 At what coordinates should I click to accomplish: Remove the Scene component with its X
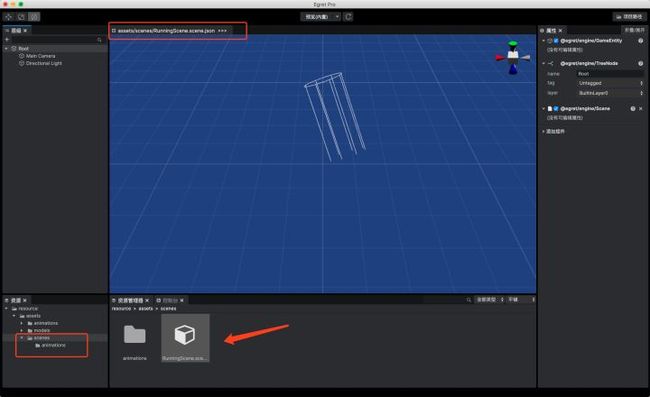click(x=640, y=109)
